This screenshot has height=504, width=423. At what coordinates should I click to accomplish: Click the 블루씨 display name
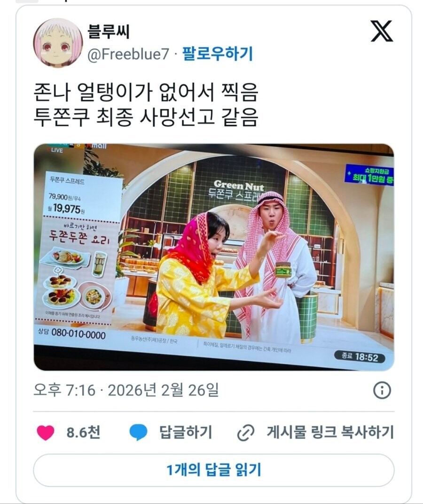pyautogui.click(x=109, y=31)
